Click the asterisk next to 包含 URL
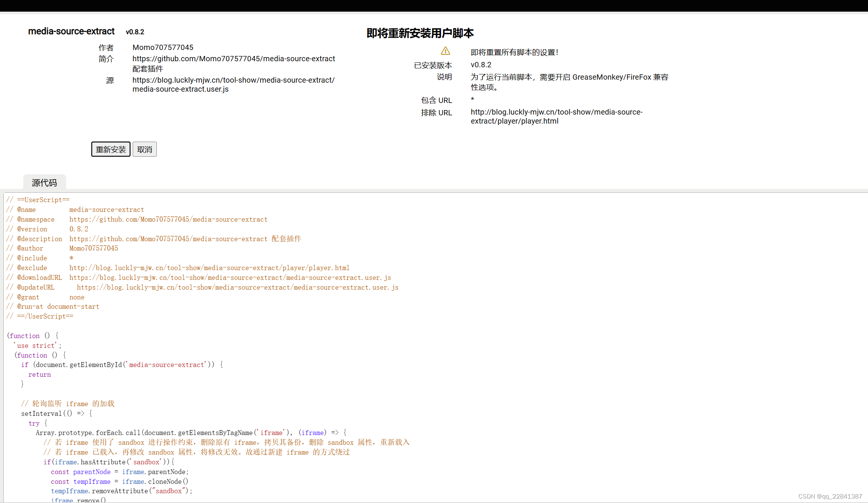Screen dimensions: 868x503 pos(473,100)
